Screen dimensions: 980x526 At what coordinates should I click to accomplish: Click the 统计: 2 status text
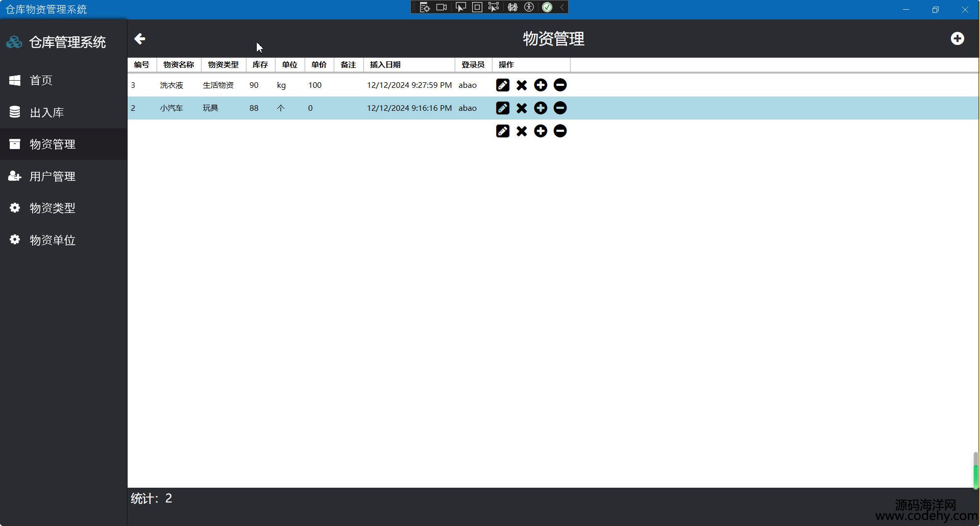tap(152, 498)
